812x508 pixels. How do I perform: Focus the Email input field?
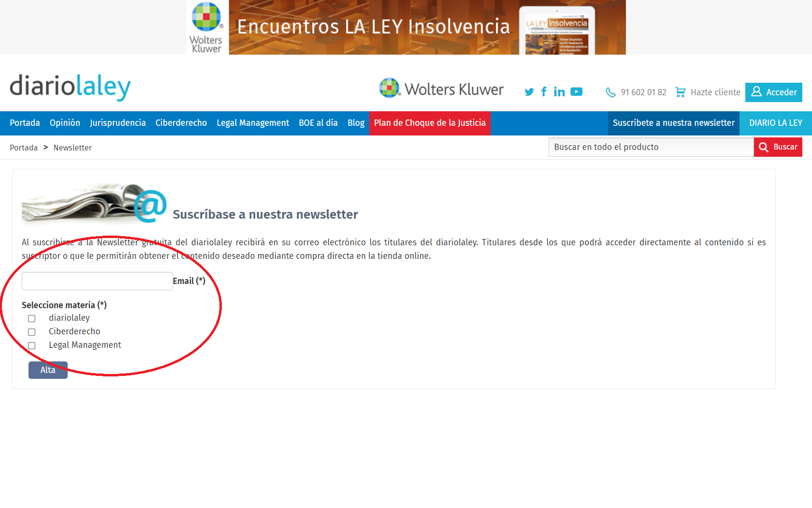[97, 281]
